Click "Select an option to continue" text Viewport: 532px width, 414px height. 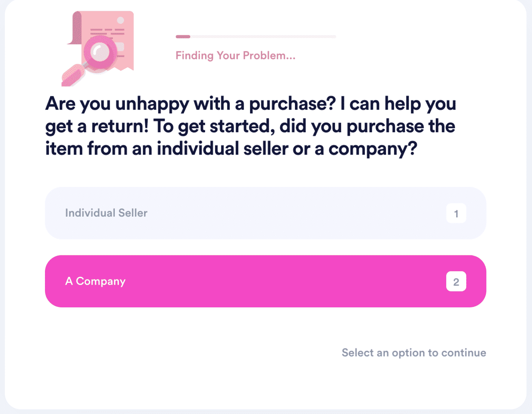414,353
